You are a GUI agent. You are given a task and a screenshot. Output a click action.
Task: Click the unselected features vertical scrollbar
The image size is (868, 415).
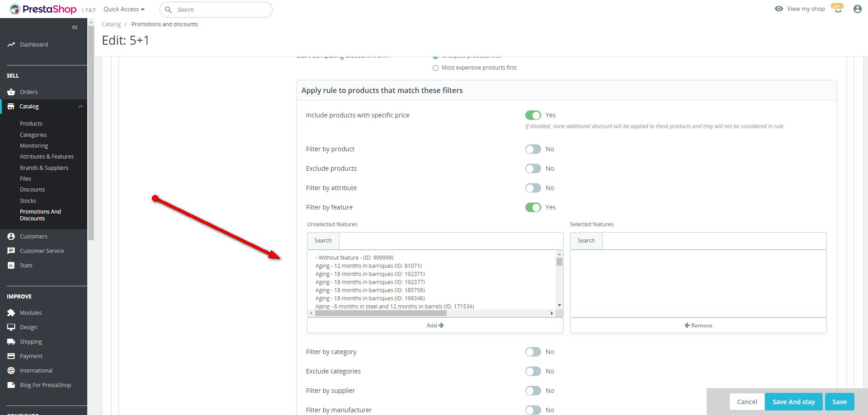560,262
